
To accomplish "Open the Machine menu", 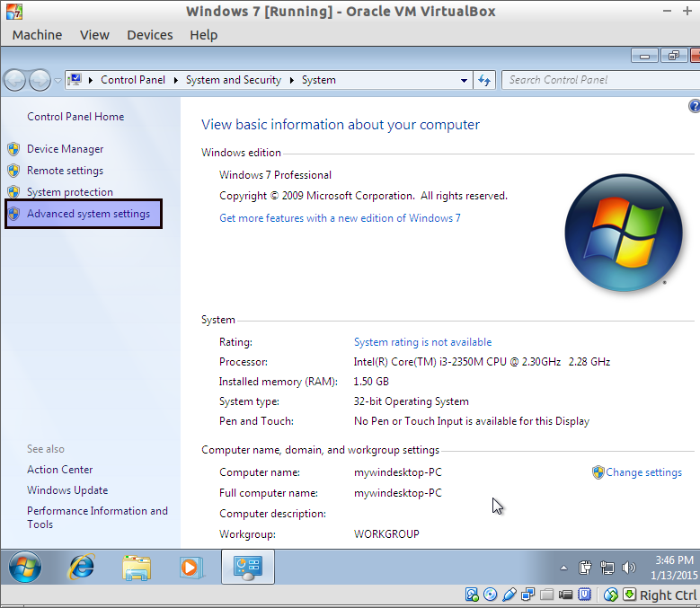I will [37, 35].
